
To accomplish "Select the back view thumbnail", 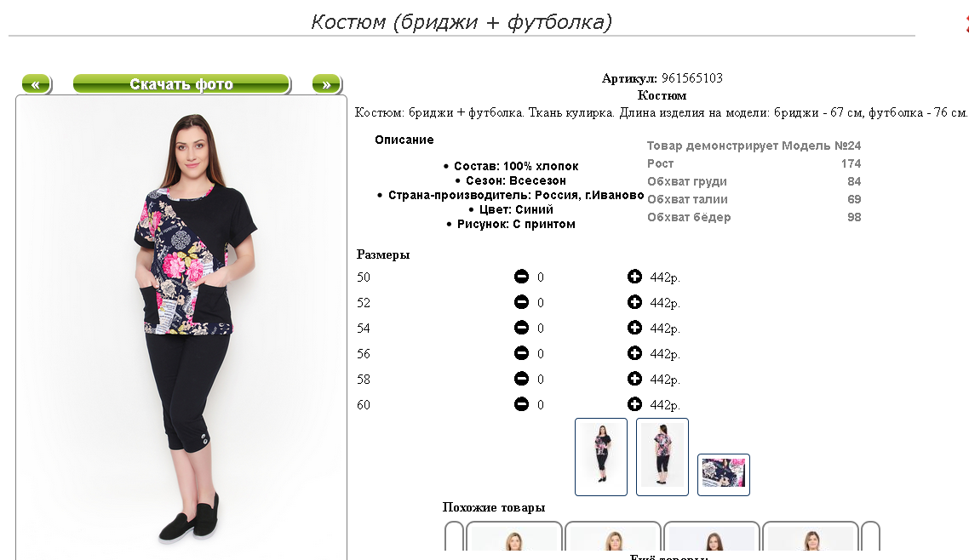I will click(x=662, y=457).
